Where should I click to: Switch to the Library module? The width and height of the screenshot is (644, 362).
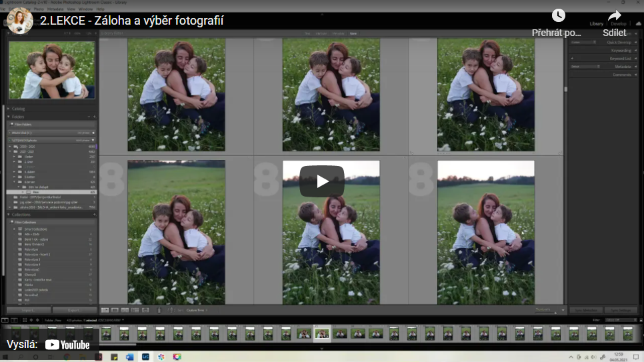597,24
